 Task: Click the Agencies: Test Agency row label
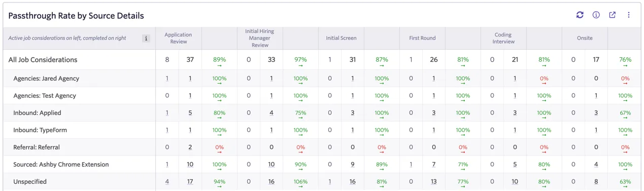click(x=45, y=96)
